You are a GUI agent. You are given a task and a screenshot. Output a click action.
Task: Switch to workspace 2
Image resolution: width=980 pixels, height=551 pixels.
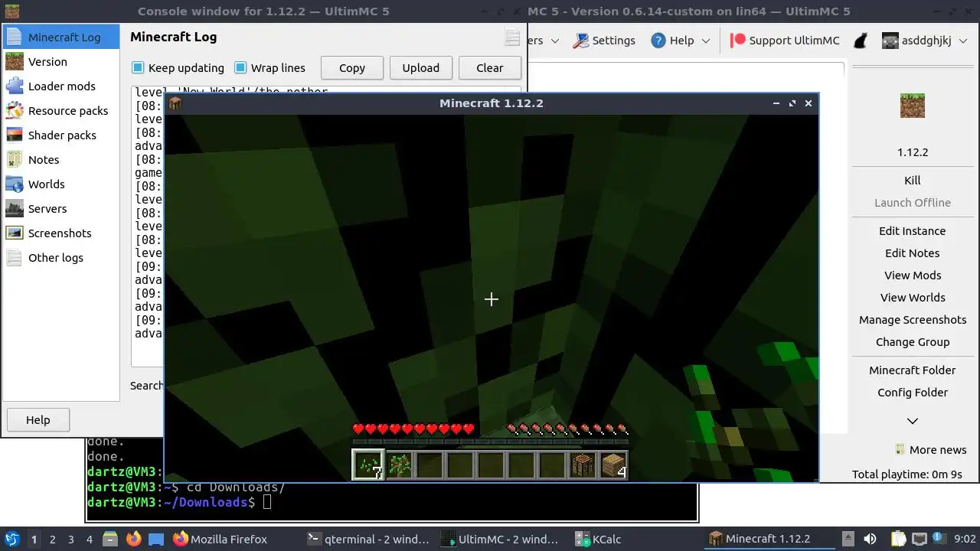tap(52, 539)
